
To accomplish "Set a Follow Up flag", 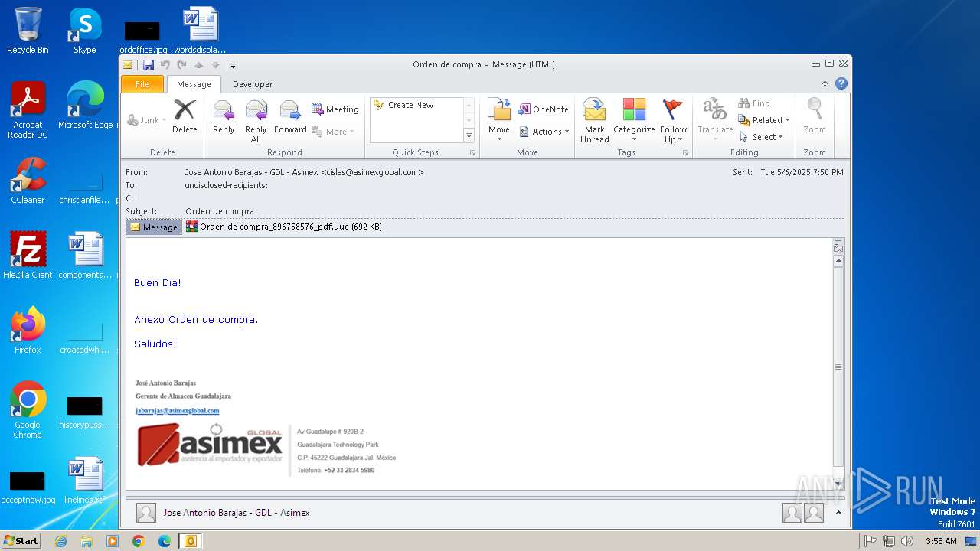I will click(674, 120).
